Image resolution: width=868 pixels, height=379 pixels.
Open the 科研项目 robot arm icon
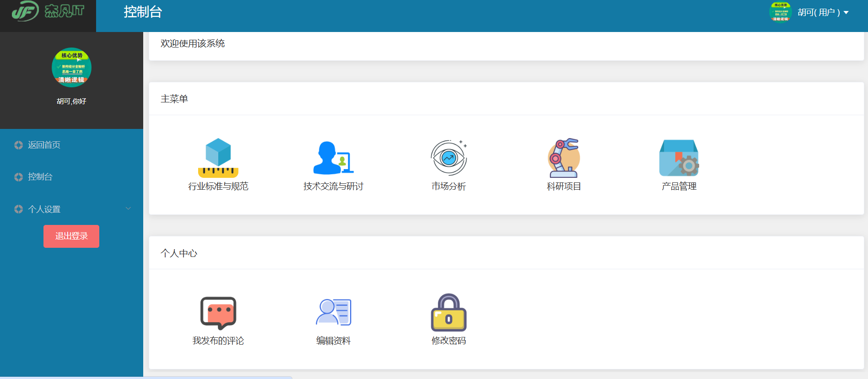coord(564,158)
